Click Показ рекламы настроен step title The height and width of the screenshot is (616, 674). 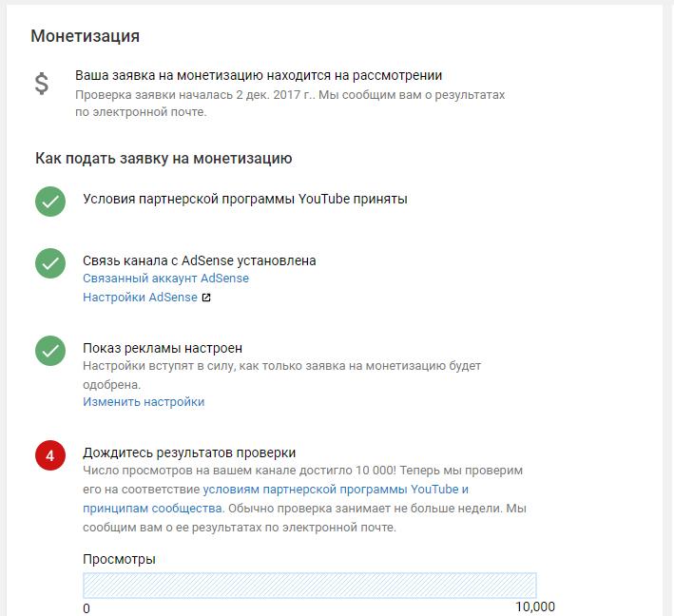[x=163, y=348]
